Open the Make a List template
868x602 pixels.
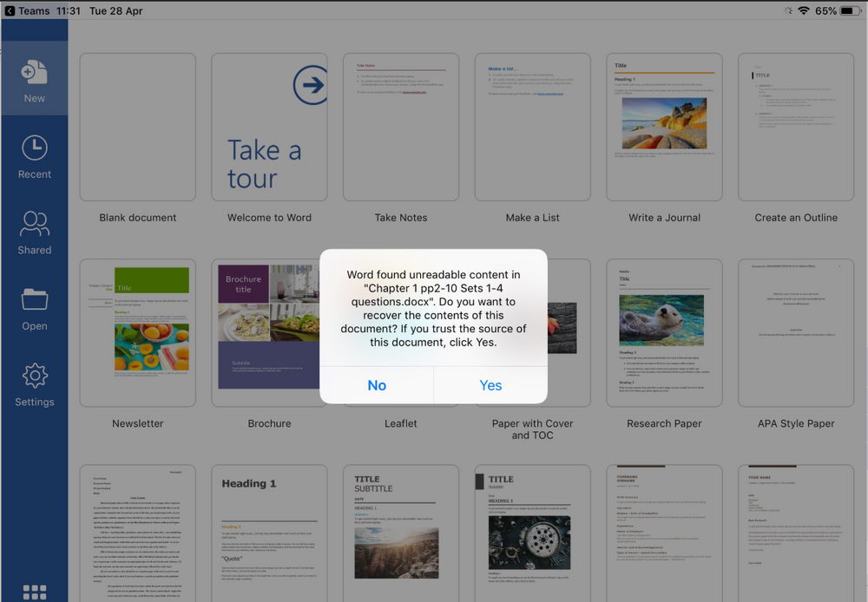(x=533, y=127)
